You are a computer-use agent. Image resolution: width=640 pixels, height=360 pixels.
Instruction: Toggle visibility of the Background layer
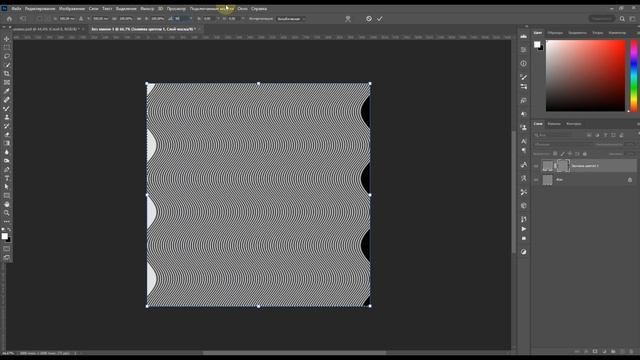click(536, 180)
